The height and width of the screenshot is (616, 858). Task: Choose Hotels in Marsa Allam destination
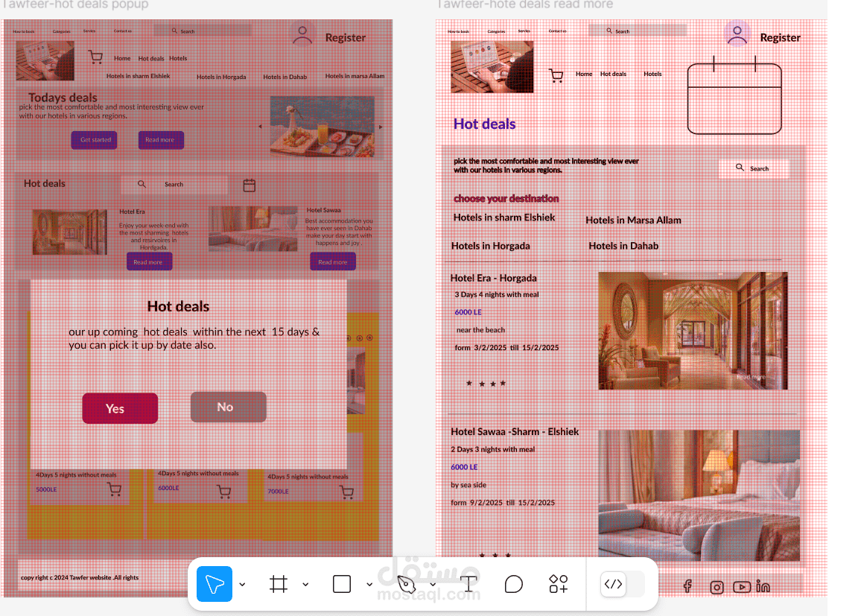(633, 220)
